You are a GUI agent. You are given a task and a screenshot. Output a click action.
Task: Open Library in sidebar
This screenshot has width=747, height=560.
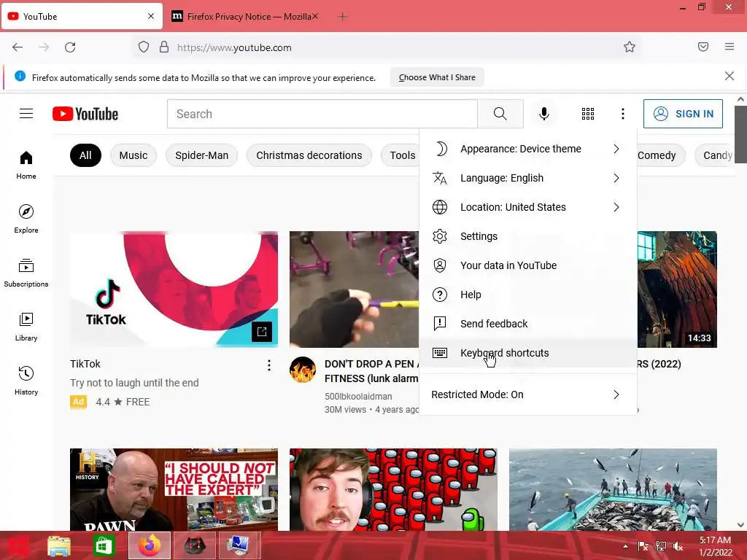click(x=26, y=327)
